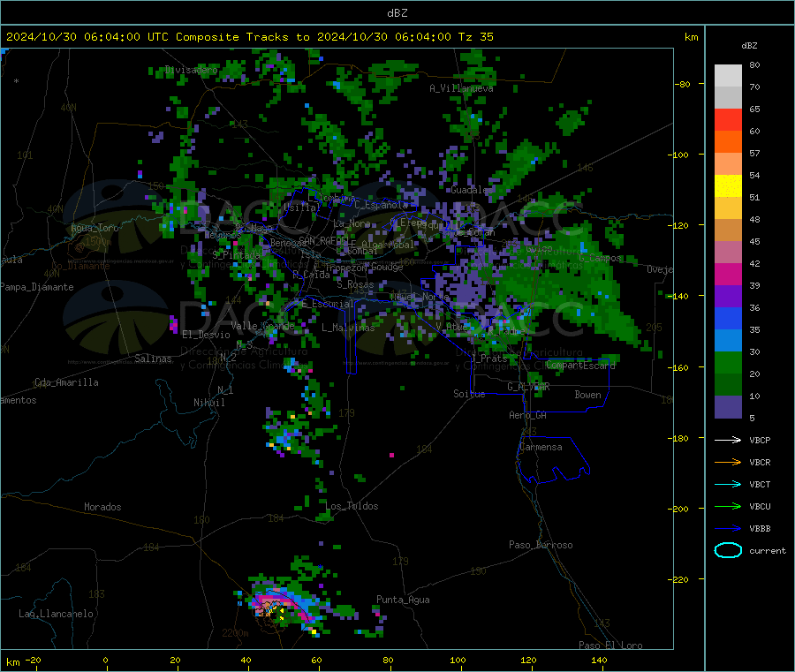795x672 pixels.
Task: Click the 'Punta_Agua' map label
Action: (x=403, y=600)
